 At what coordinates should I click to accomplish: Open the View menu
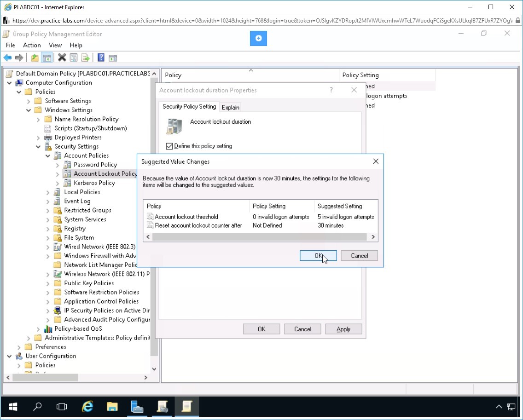click(x=55, y=45)
